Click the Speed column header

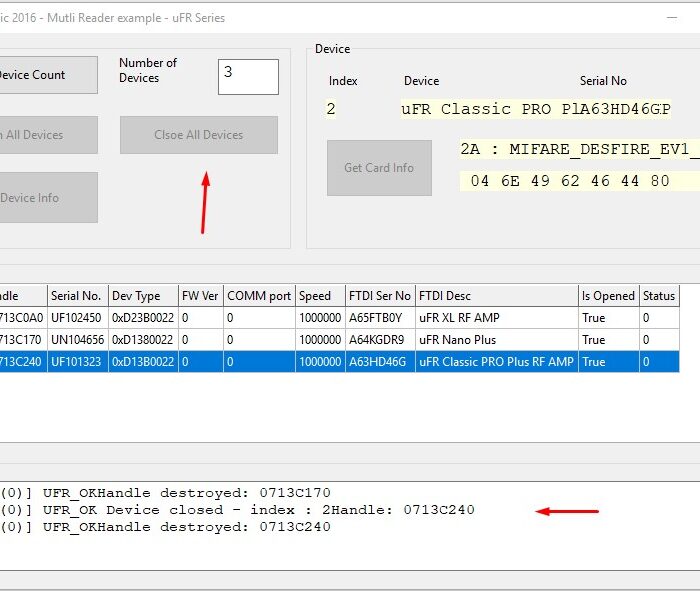320,296
